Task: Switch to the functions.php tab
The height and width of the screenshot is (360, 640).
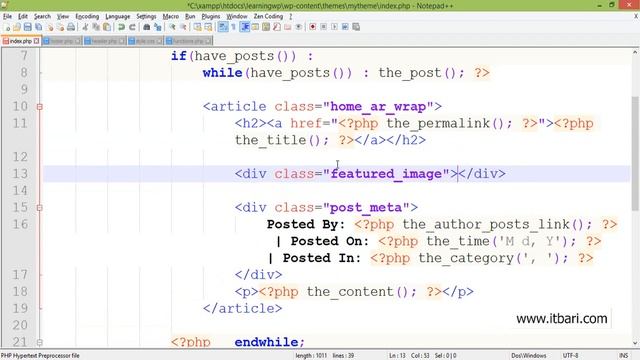Action: [189, 41]
